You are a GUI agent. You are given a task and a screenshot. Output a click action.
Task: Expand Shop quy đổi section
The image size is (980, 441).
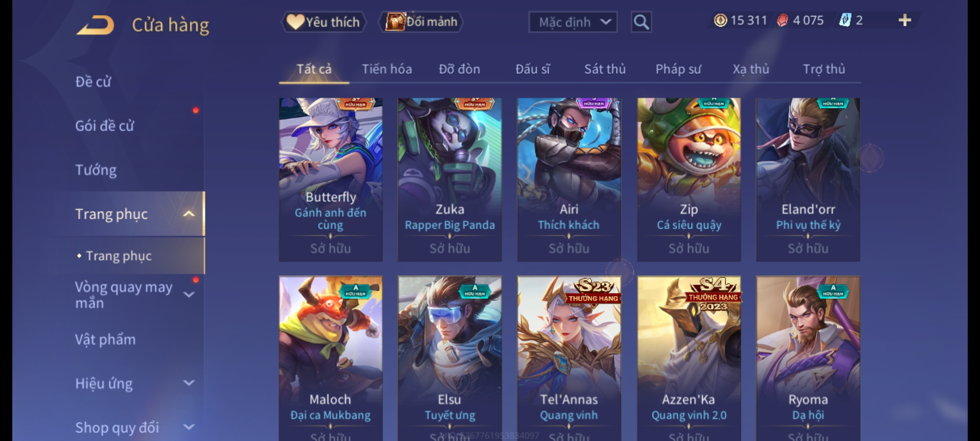(189, 427)
